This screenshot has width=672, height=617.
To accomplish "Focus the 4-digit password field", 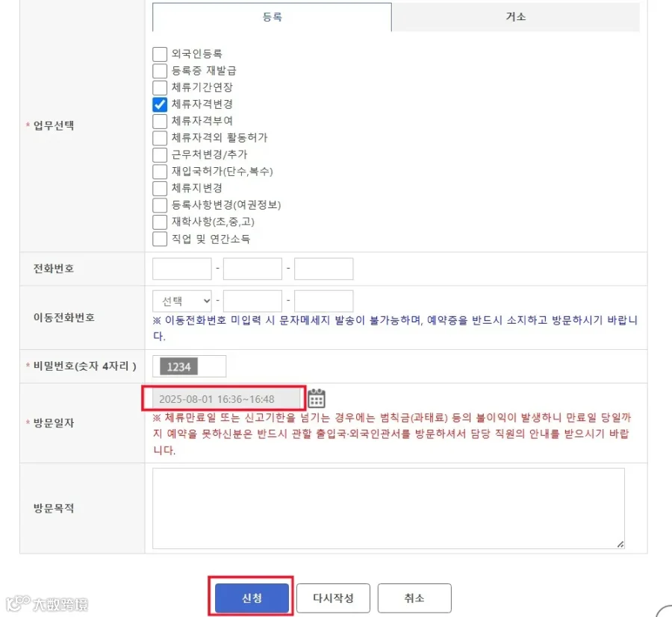I will [x=190, y=366].
